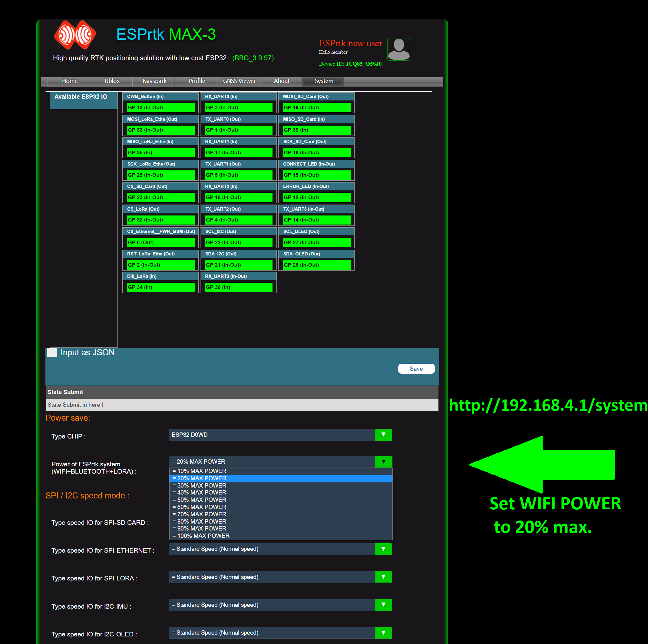
Task: Click green arrow on ESPrtk power dropdown
Action: point(383,462)
